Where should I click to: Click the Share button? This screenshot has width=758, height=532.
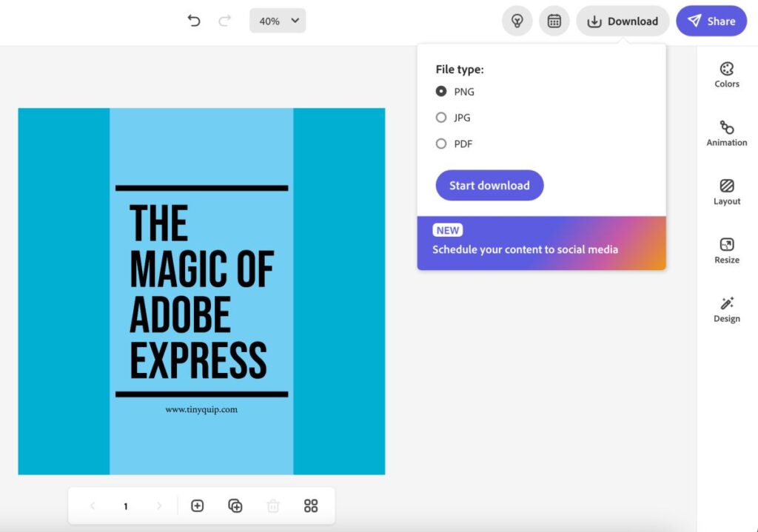[x=711, y=21]
